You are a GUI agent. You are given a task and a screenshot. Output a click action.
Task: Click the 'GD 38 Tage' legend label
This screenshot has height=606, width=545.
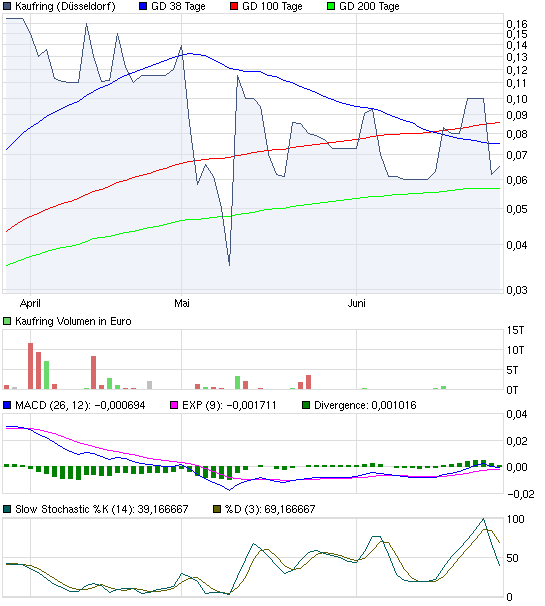coord(178,6)
